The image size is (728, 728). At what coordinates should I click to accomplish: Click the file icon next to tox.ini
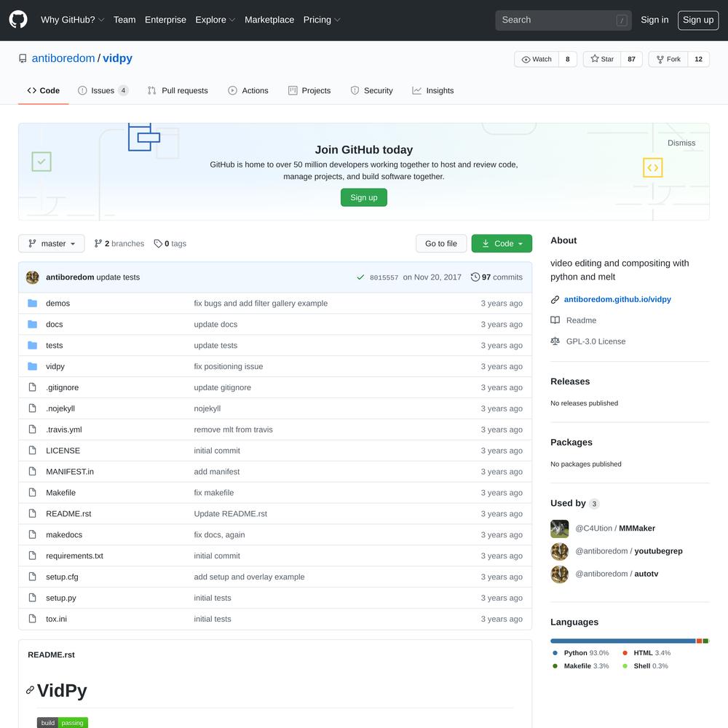32,619
